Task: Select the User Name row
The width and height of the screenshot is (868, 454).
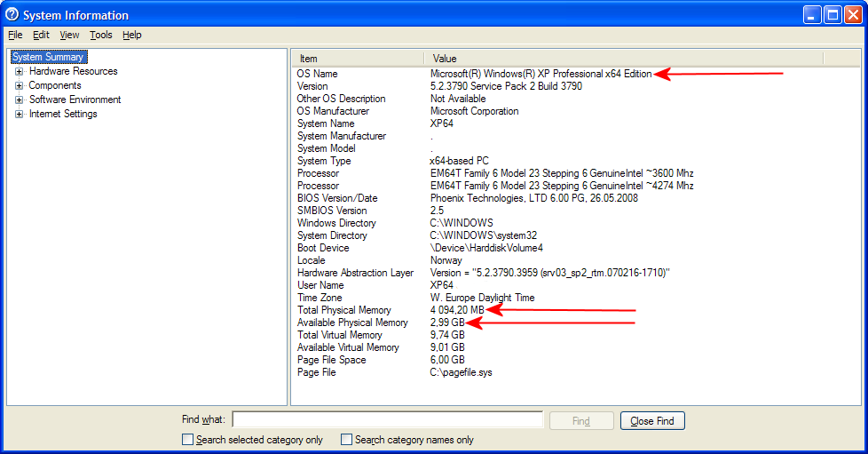Action: (x=576, y=285)
